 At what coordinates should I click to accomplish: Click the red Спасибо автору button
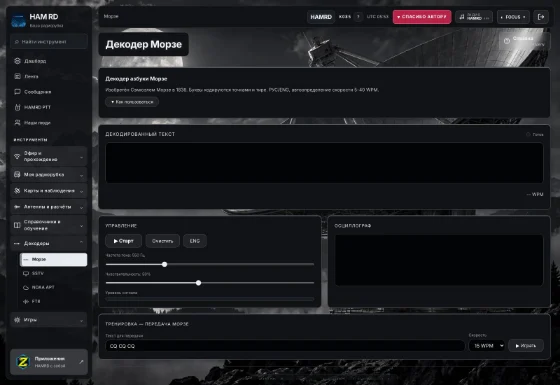click(x=422, y=17)
